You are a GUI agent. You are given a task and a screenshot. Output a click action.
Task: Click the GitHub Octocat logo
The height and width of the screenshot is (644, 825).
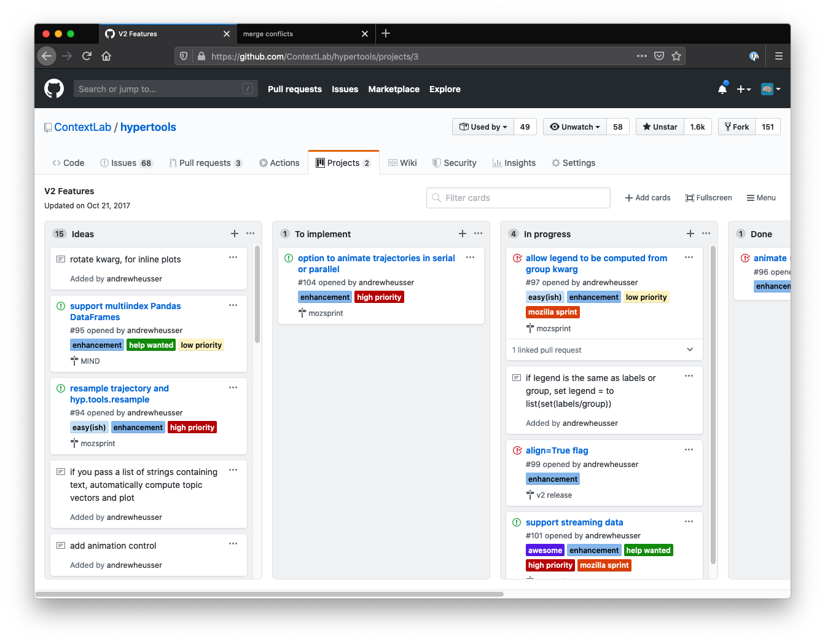pyautogui.click(x=54, y=89)
